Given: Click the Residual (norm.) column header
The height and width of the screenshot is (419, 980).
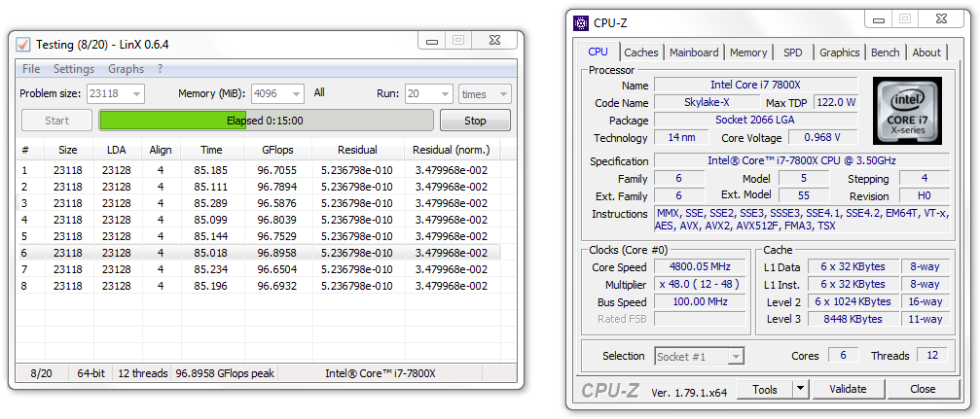Looking at the screenshot, I should 452,150.
